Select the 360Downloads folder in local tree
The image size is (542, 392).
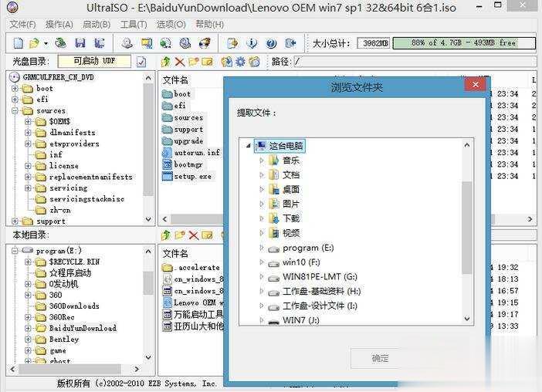point(74,306)
